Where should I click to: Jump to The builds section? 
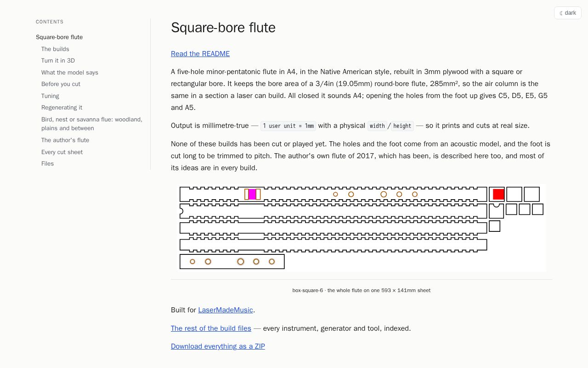click(55, 49)
